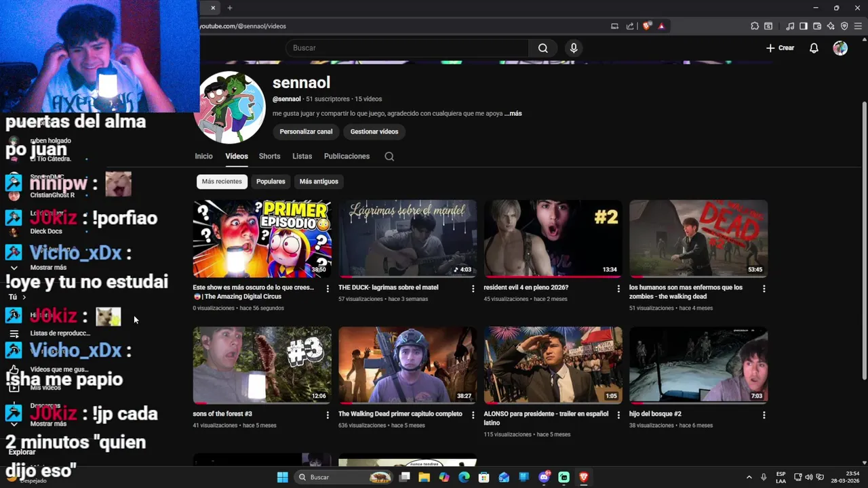This screenshot has height=488, width=868.
Task: Activate voice search microphone icon
Action: tap(574, 48)
